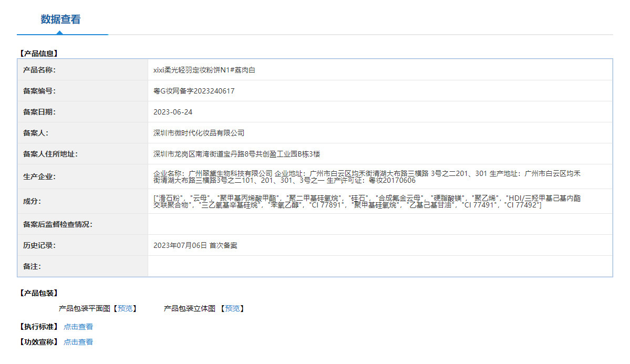This screenshot has height=364, width=630.
Task: Click the 生产企业 row label
Action: pos(39,176)
